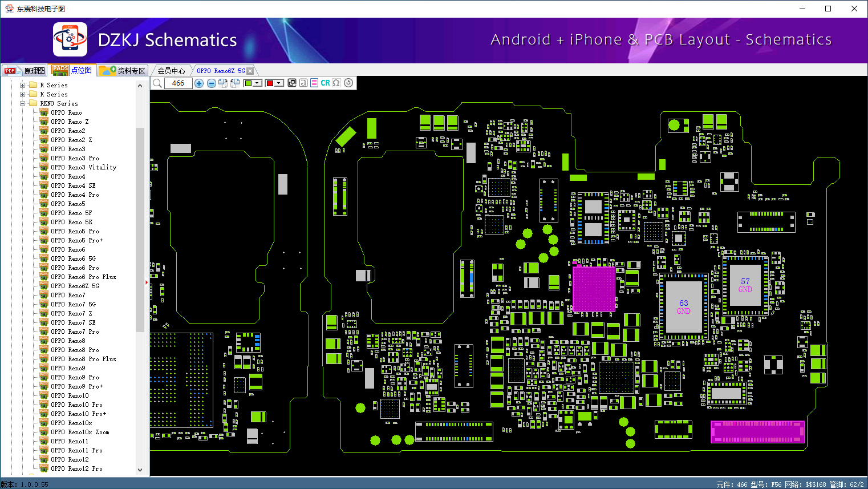Viewport: 868px width, 489px height.
Task: Open OPPO Reno6 Pro Plus layout
Action: pyautogui.click(x=83, y=277)
